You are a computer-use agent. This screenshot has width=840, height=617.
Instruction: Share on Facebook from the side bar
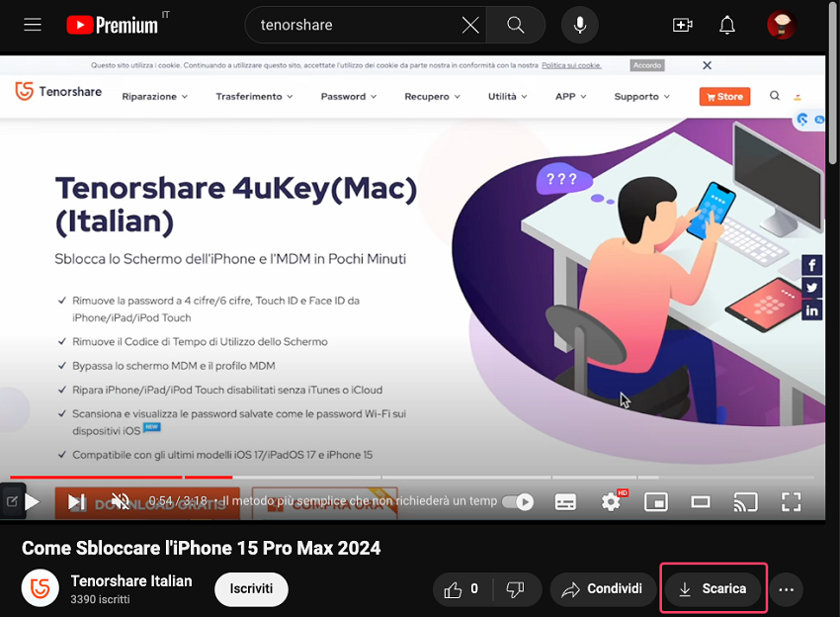811,265
